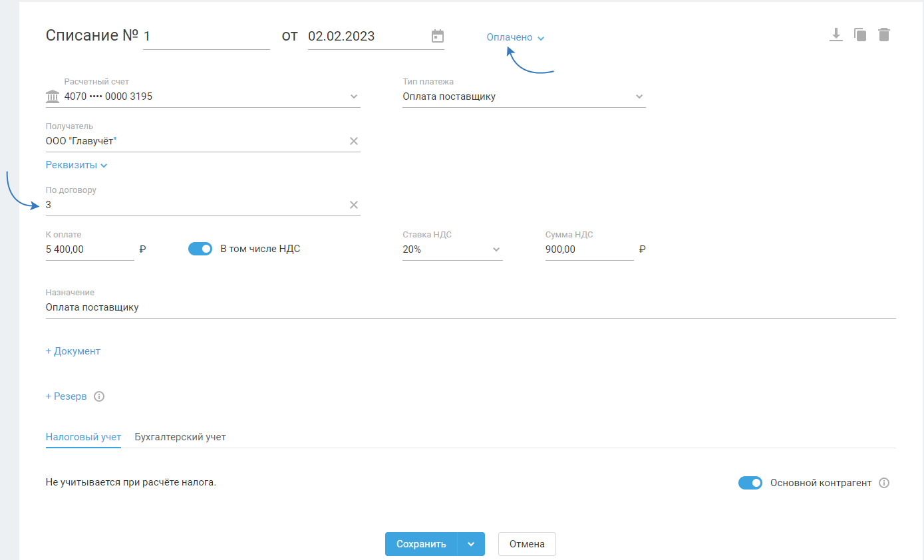Expand the Реквизиты section
This screenshot has height=560, width=924.
[77, 165]
